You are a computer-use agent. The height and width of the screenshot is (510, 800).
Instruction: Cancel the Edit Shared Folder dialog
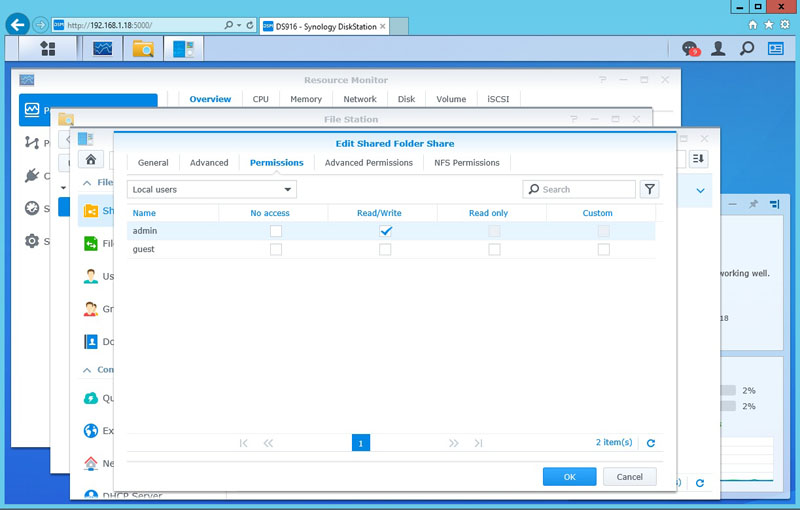pos(630,477)
